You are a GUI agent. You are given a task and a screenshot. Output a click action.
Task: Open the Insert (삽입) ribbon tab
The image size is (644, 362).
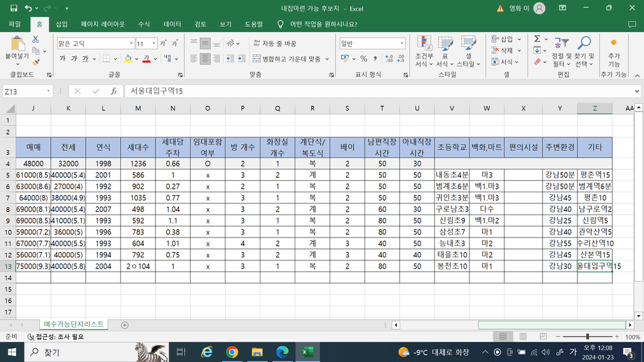pos(62,24)
